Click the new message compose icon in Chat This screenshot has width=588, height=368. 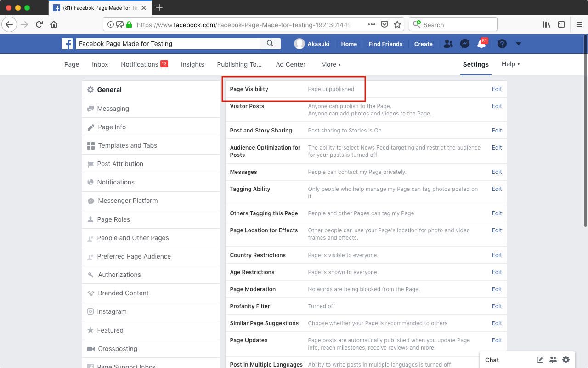tap(540, 360)
